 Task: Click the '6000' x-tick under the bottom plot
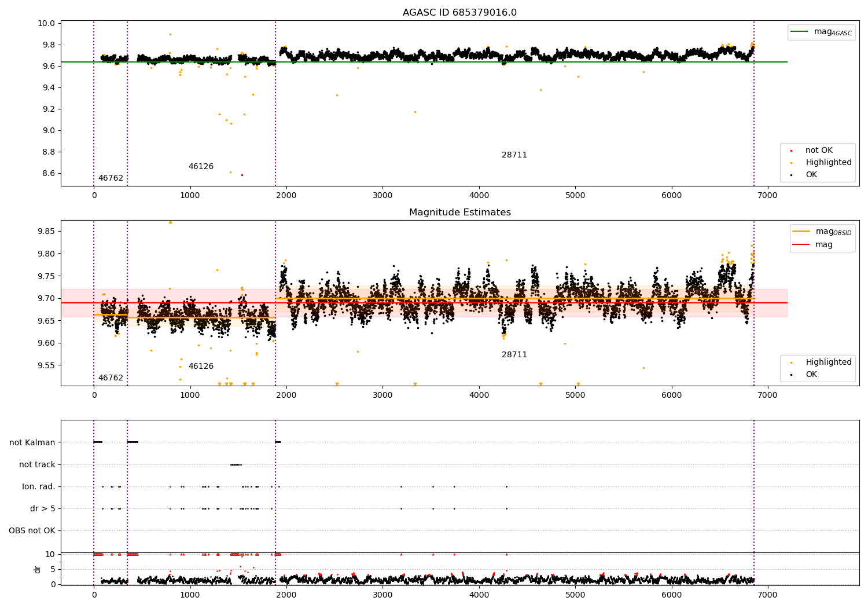pos(672,595)
